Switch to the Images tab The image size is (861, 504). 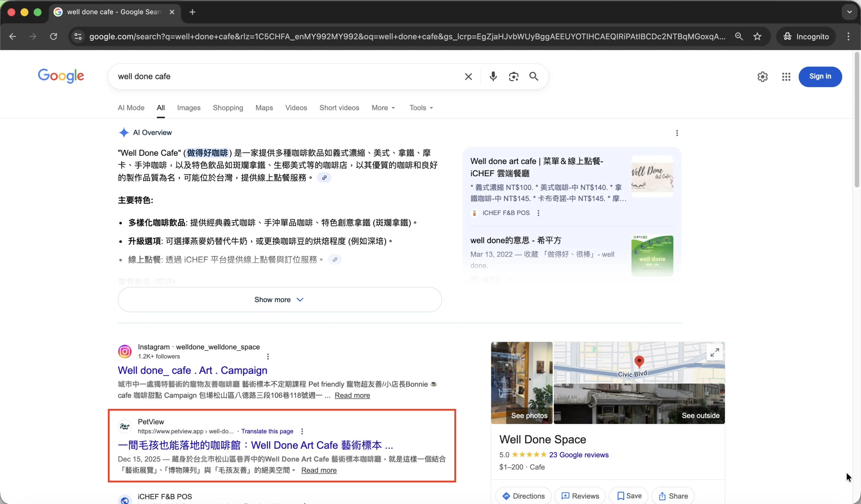(188, 108)
